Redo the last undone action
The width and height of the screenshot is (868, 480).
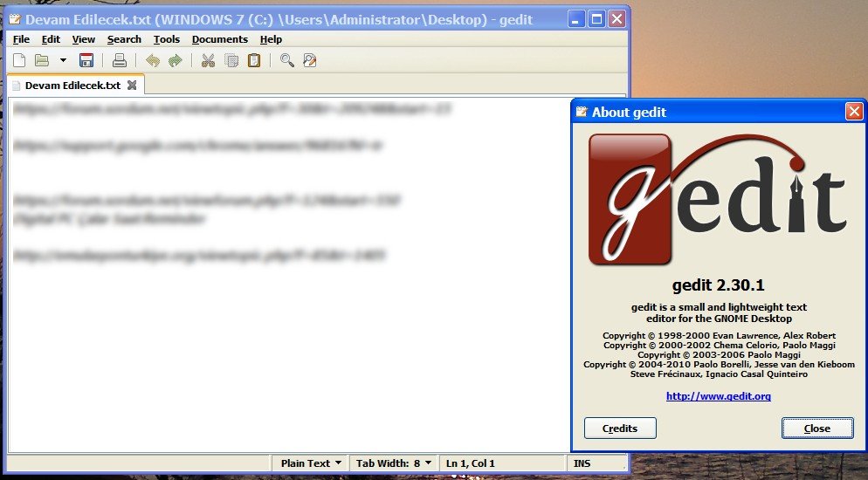pos(175,60)
